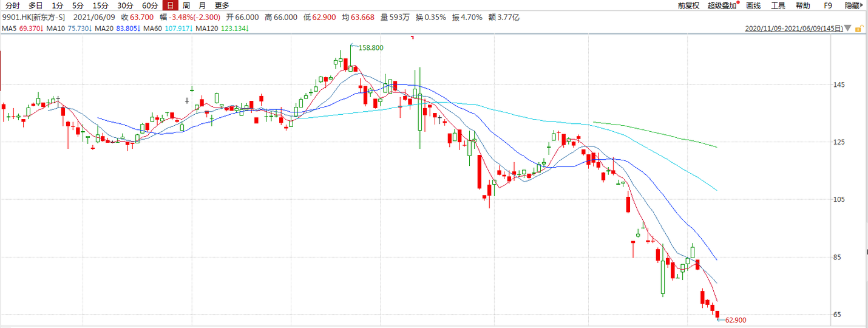Image resolution: width=868 pixels, height=328 pixels.
Task: Open the 画线 drawing tools
Action: tap(753, 5)
